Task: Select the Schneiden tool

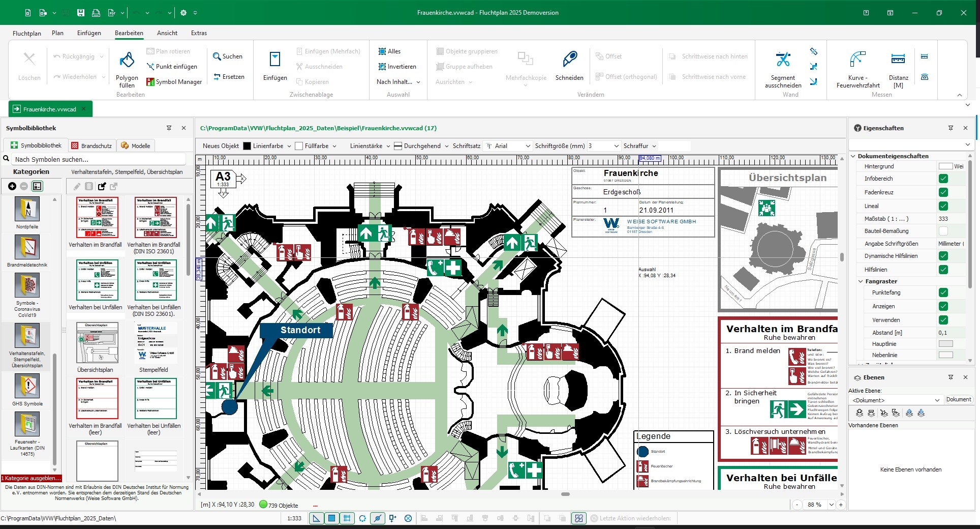Action: pyautogui.click(x=569, y=66)
